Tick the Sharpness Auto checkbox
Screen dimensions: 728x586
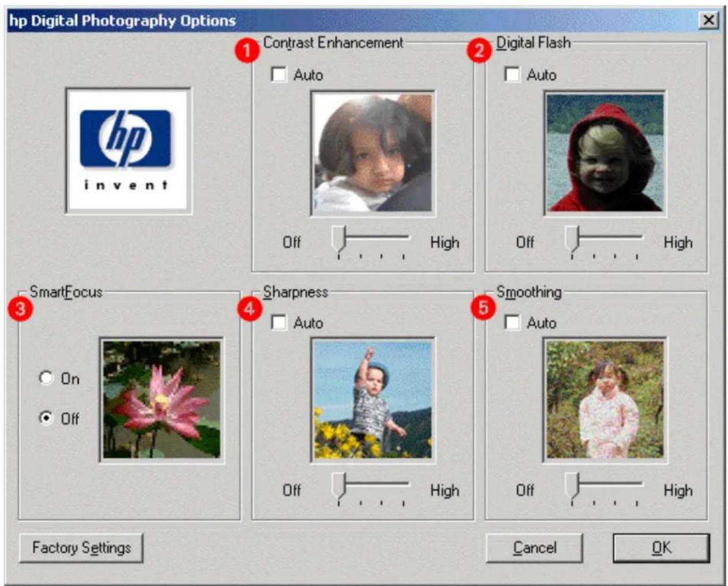pos(279,322)
